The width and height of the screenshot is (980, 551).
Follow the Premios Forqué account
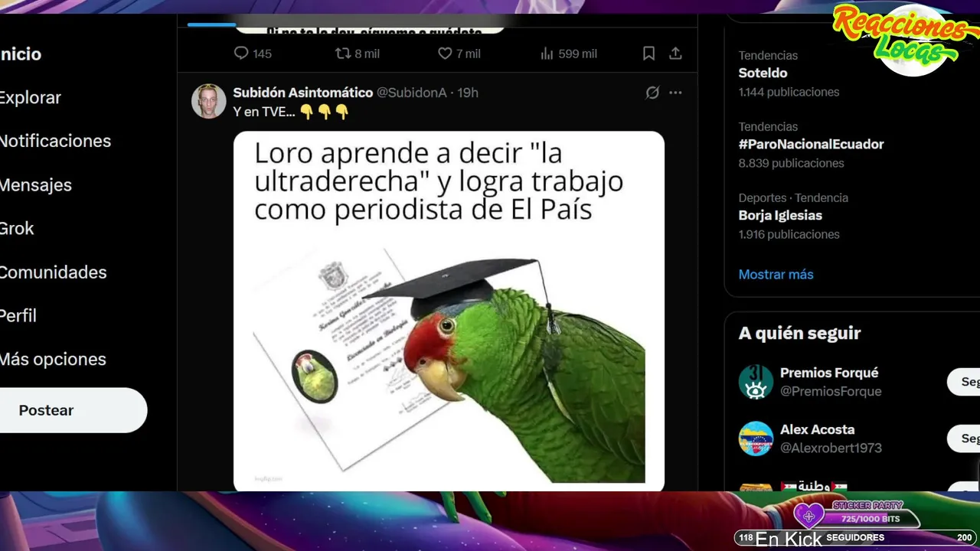(964, 382)
